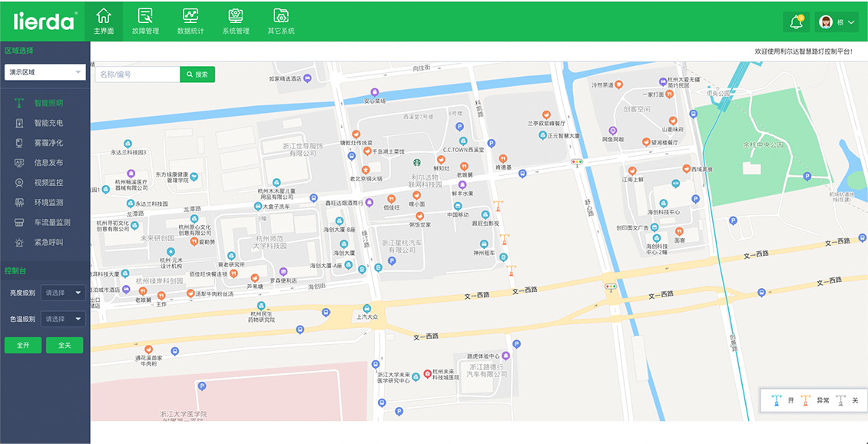
Task: Select 智能充电 charging icon in sidebar
Action: click(20, 123)
